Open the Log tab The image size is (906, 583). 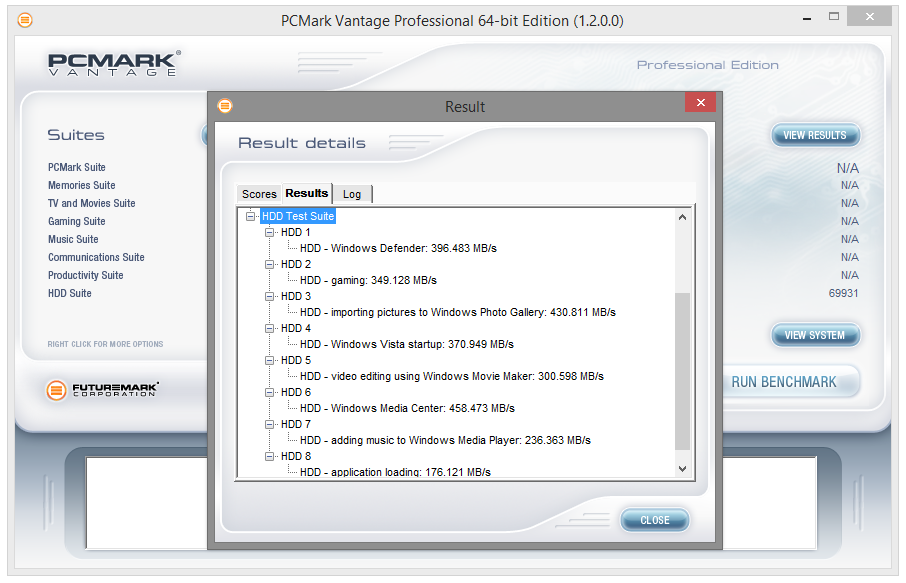(x=352, y=194)
